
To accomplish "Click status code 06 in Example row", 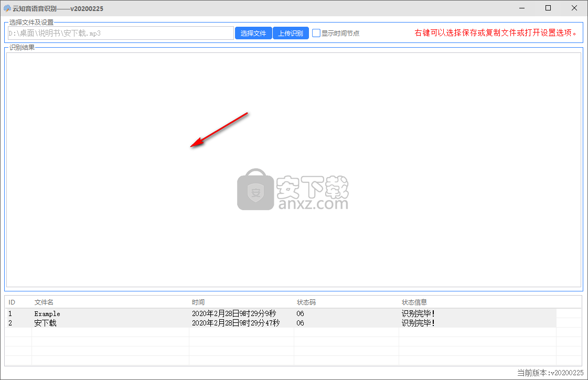I will (300, 313).
